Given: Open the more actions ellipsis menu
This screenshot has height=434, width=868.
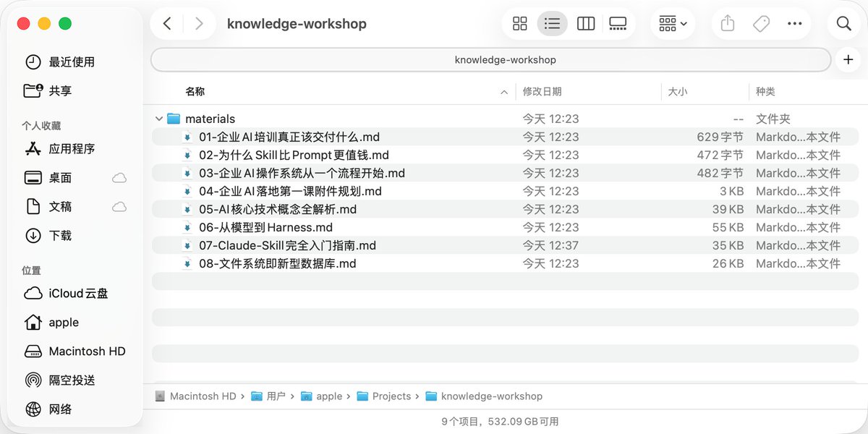Looking at the screenshot, I should 794,24.
